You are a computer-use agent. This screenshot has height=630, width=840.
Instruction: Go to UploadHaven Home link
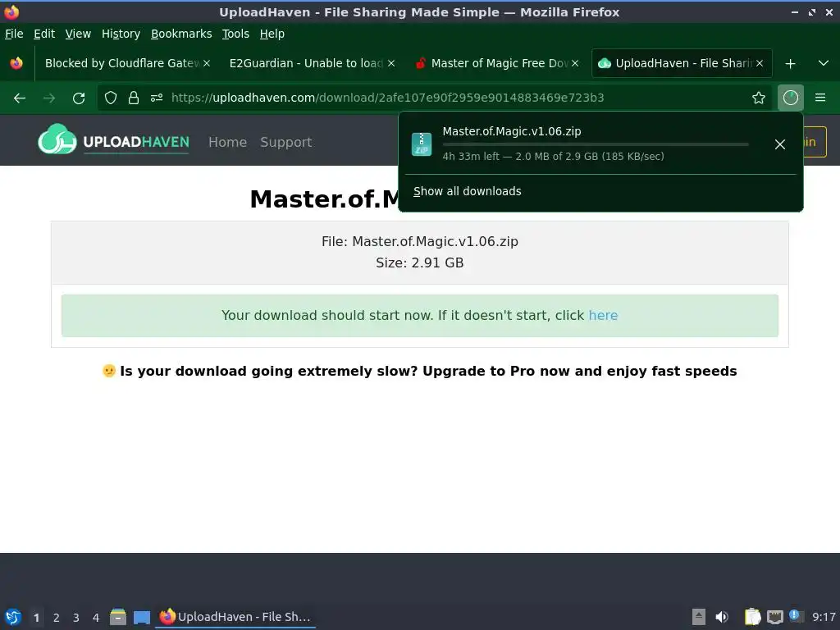click(x=228, y=142)
